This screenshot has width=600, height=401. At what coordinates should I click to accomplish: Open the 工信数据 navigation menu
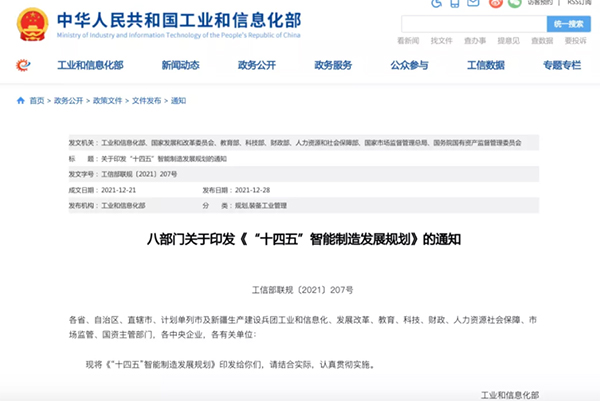(x=486, y=65)
